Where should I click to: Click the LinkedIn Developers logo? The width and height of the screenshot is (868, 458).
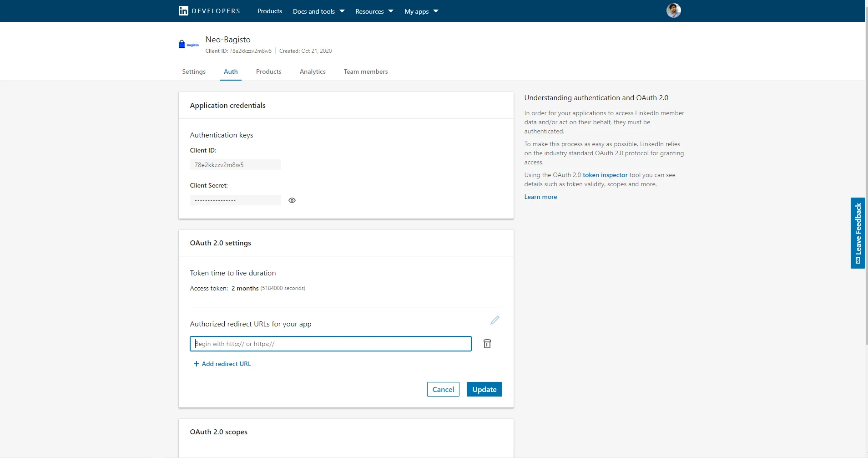(209, 11)
